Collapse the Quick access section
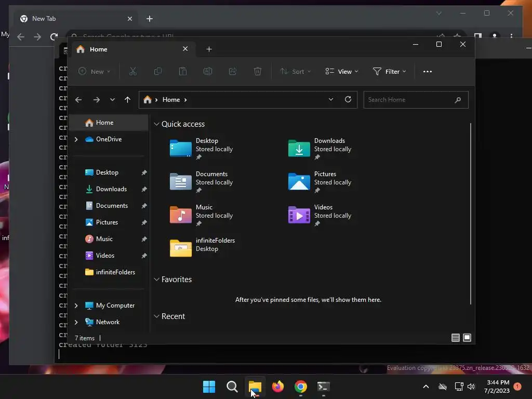 [x=156, y=124]
